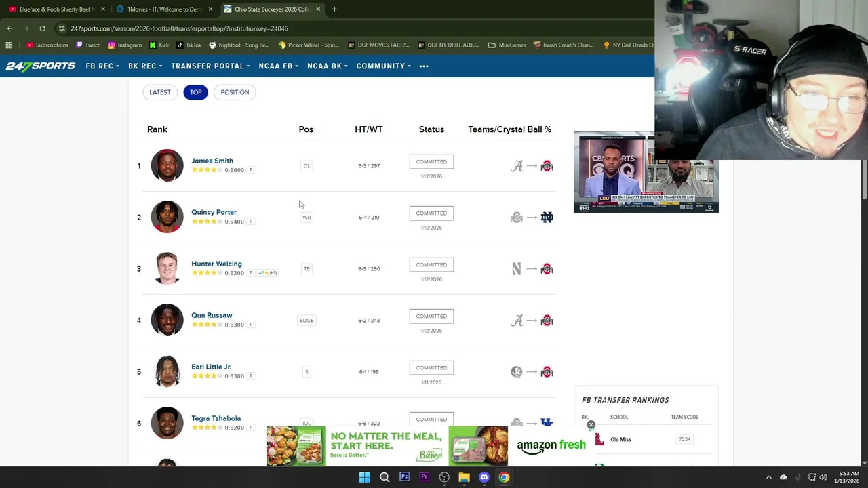This screenshot has width=868, height=488.
Task: Click Northwestern logo in Hunter Welcing row
Action: click(x=517, y=269)
